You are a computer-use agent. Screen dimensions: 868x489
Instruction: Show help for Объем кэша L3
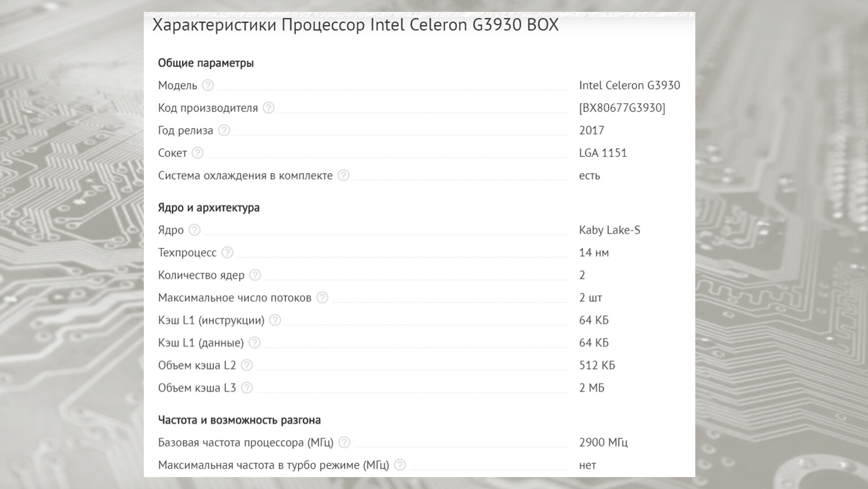click(x=247, y=388)
